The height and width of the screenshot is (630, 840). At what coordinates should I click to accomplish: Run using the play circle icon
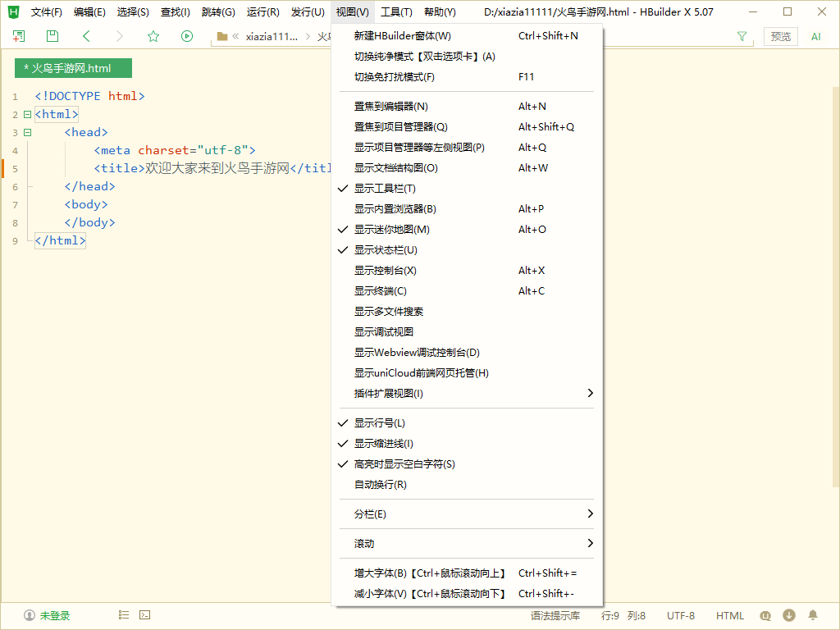187,36
